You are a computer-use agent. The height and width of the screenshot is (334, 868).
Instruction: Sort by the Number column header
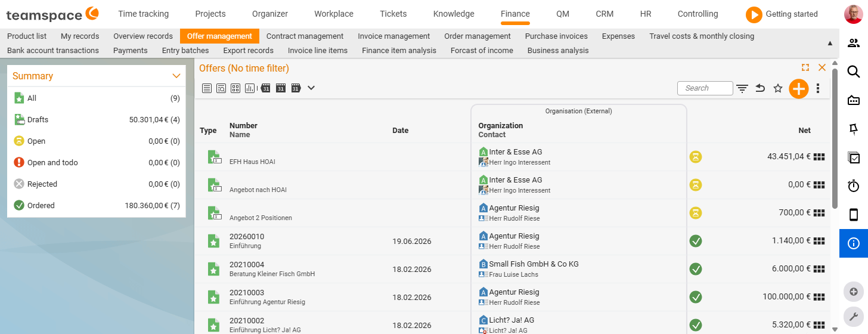click(243, 126)
